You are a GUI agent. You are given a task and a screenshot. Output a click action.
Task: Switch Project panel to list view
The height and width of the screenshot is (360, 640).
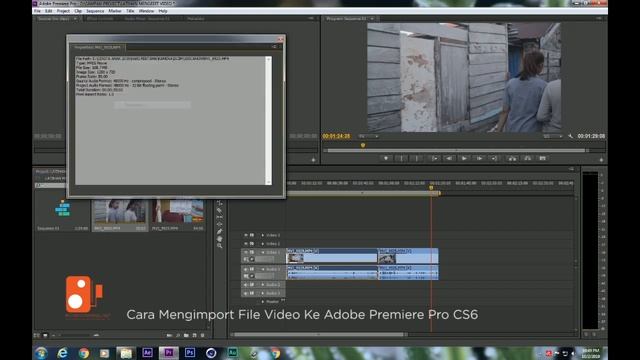point(37,335)
